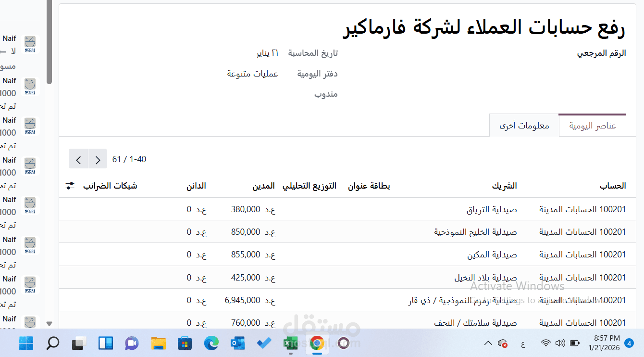Switch to Excel on taskbar
This screenshot has width=644, height=357.
point(290,344)
